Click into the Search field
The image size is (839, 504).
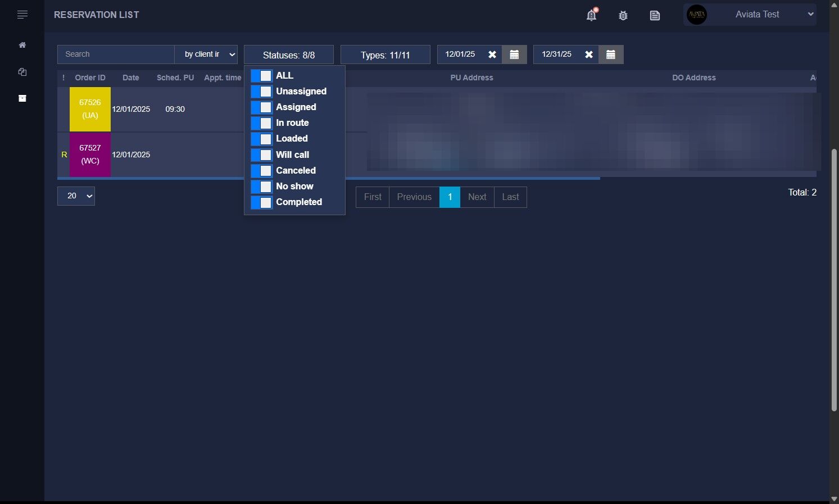(116, 55)
